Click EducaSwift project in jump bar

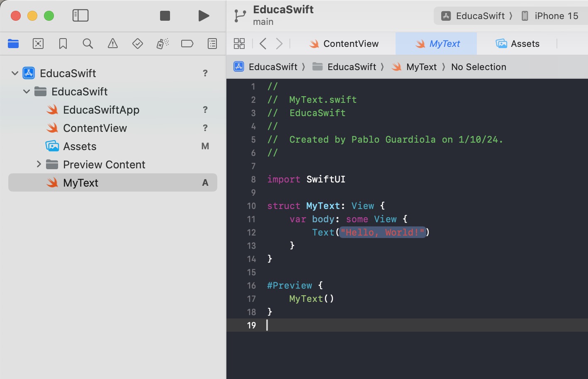coord(266,67)
